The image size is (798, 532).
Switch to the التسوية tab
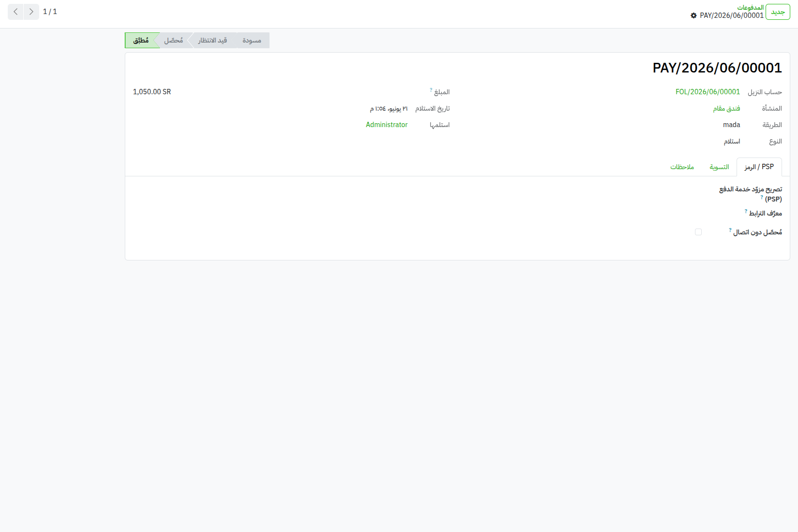(x=719, y=167)
